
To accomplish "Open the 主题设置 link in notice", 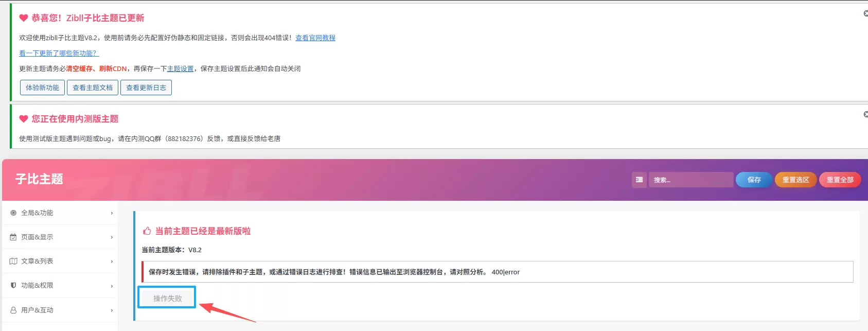I will pos(181,68).
